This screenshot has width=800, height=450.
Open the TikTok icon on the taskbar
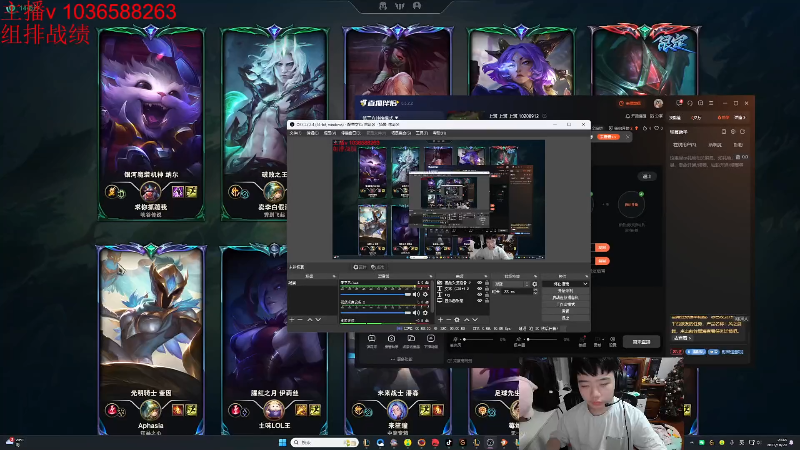(448, 442)
